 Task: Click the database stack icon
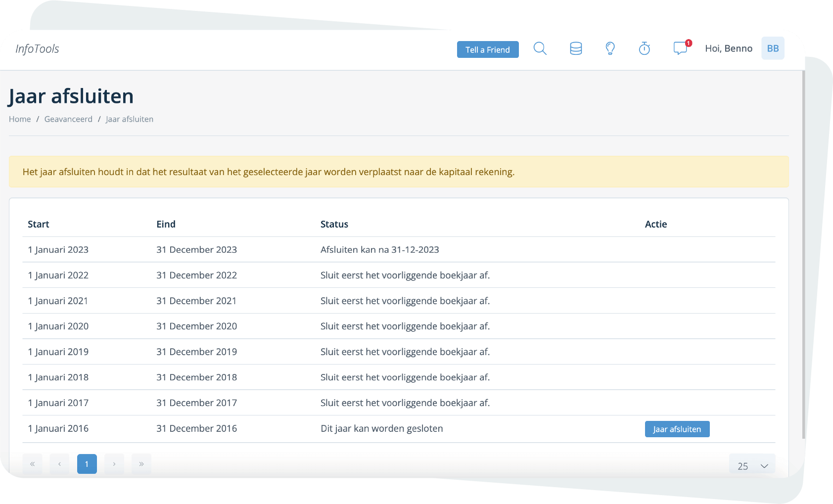[576, 48]
